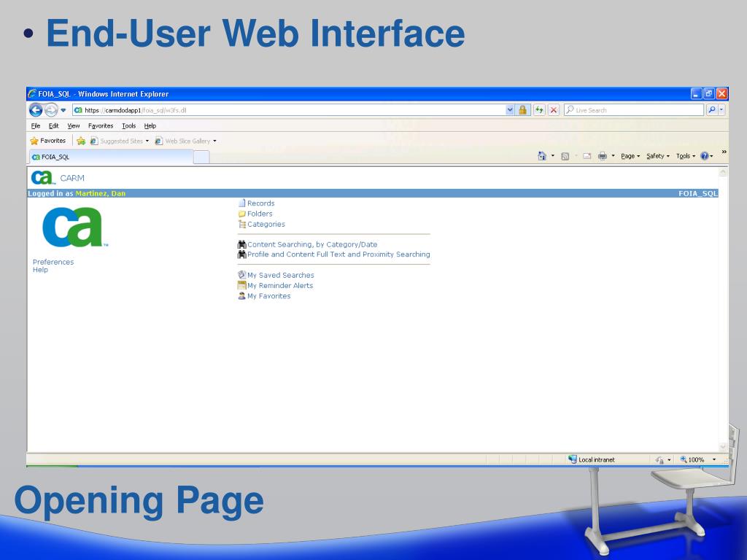The width and height of the screenshot is (747, 560).
Task: Open Suggested Sites link
Action: coord(119,141)
